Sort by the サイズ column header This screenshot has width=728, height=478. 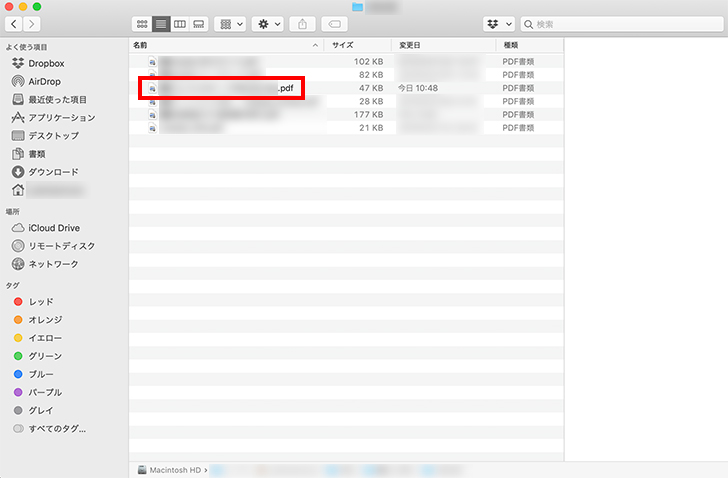pos(358,45)
